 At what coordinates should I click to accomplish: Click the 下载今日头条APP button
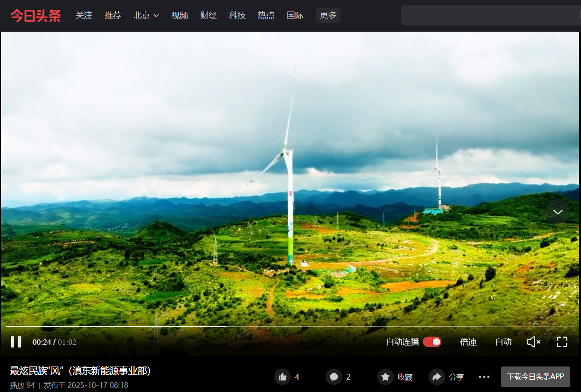(x=535, y=377)
